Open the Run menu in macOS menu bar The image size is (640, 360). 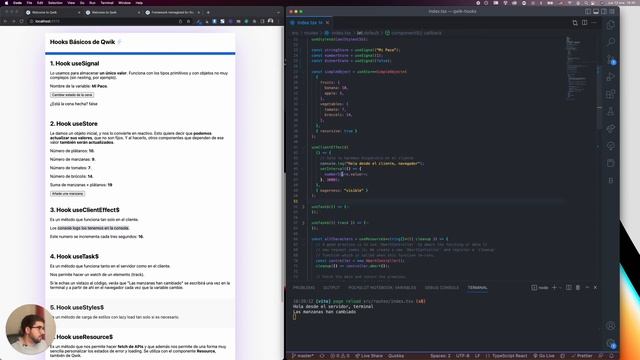[92, 3]
